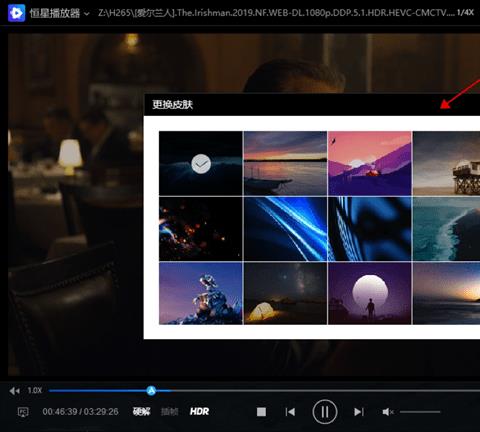Skip to the next video
Image resolution: width=480 pixels, height=432 pixels.
(x=359, y=412)
